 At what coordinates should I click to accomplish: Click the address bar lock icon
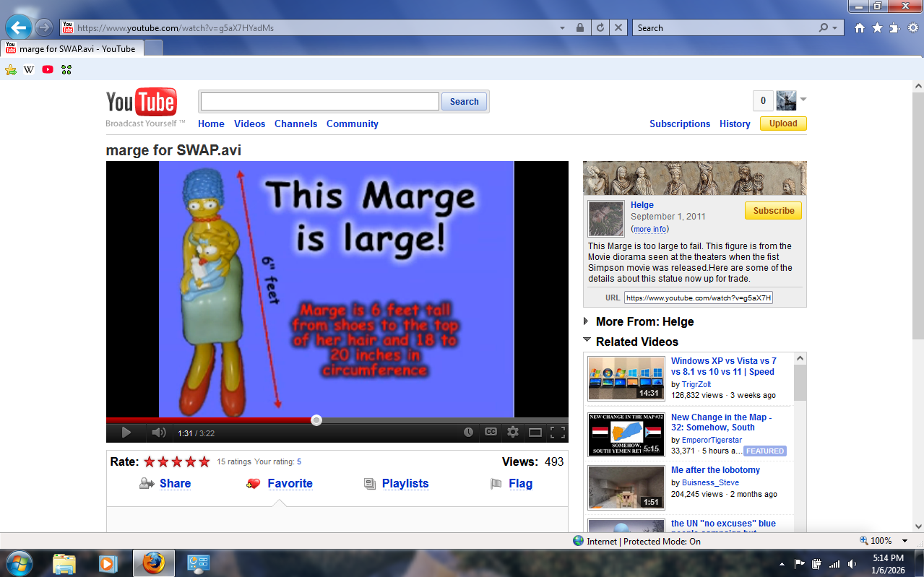580,27
